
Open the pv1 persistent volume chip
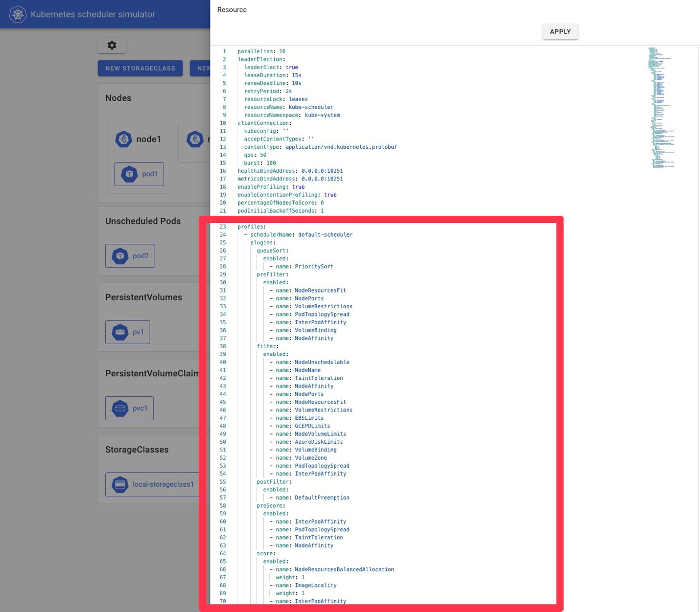pyautogui.click(x=128, y=332)
